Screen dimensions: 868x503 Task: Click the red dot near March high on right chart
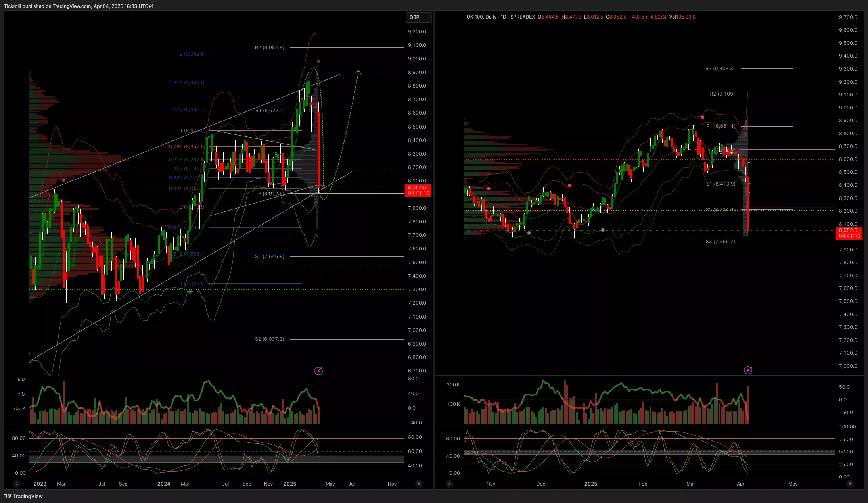pyautogui.click(x=703, y=117)
